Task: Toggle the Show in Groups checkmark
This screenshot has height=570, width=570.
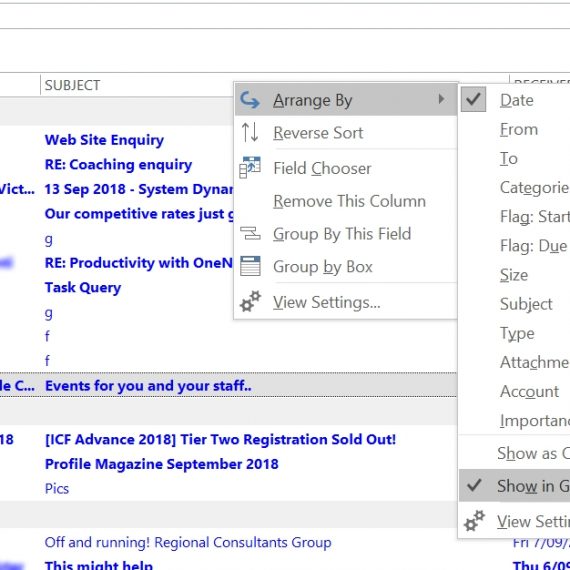Action: [474, 485]
